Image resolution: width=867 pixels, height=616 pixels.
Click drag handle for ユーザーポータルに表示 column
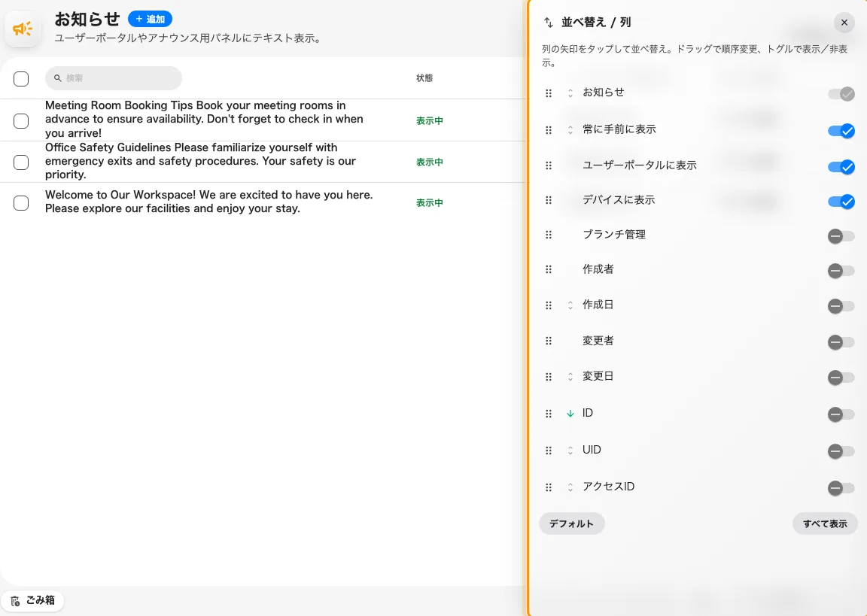[549, 165]
